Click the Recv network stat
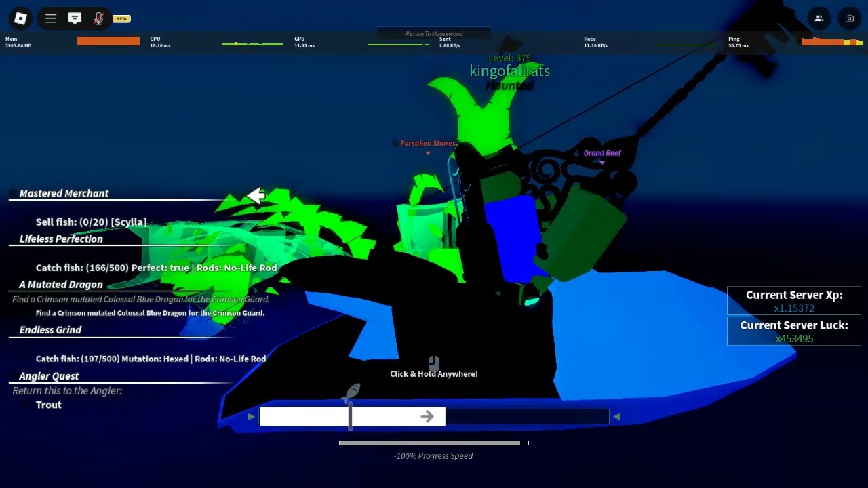The image size is (868, 488). 596,42
